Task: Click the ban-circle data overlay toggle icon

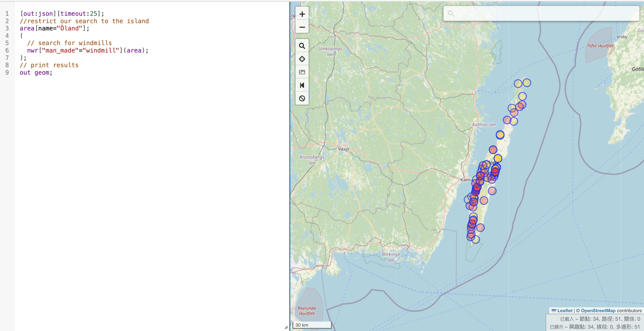Action: point(302,99)
